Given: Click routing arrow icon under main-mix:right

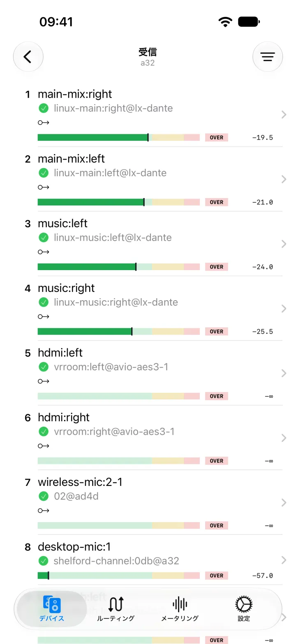Looking at the screenshot, I should (x=44, y=123).
